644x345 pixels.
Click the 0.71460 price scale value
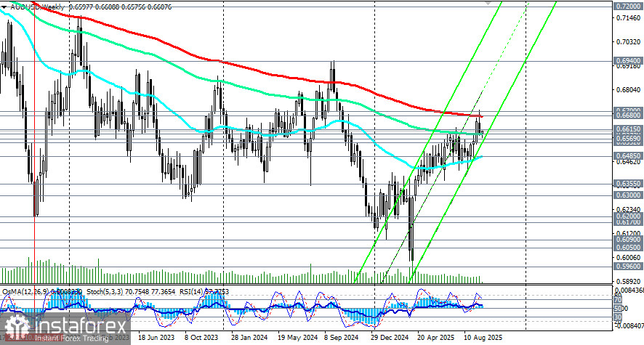(x=628, y=18)
